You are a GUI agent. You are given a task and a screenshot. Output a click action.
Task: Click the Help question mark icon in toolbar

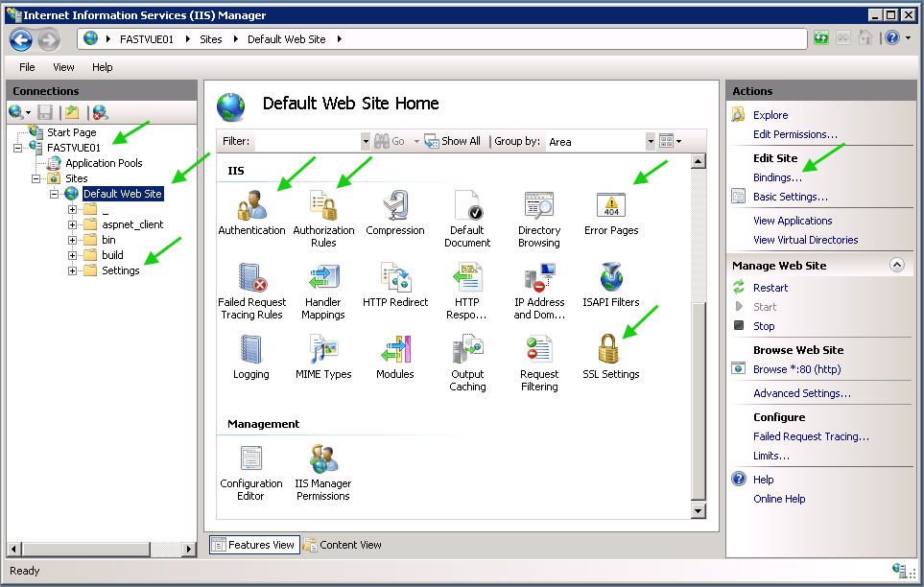coord(892,38)
